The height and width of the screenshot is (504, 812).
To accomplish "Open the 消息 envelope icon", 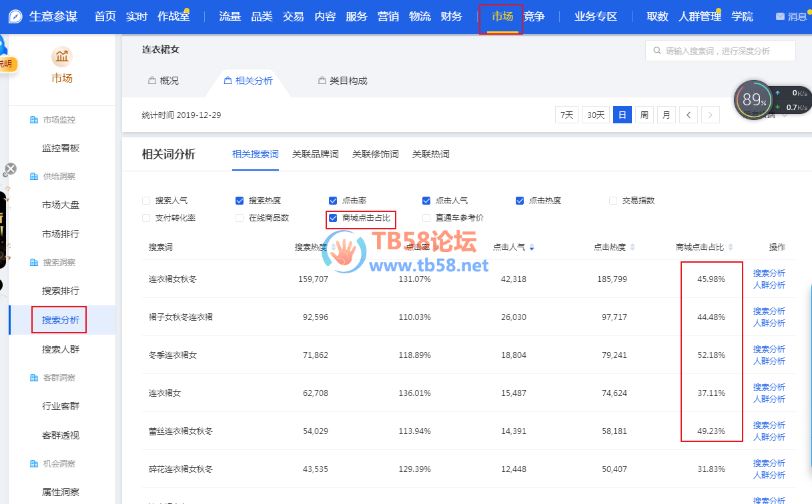I will click(780, 17).
